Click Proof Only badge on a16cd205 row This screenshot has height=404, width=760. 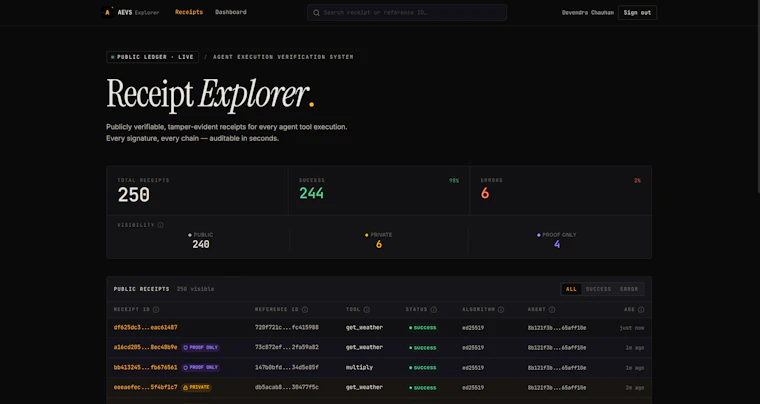click(x=200, y=347)
